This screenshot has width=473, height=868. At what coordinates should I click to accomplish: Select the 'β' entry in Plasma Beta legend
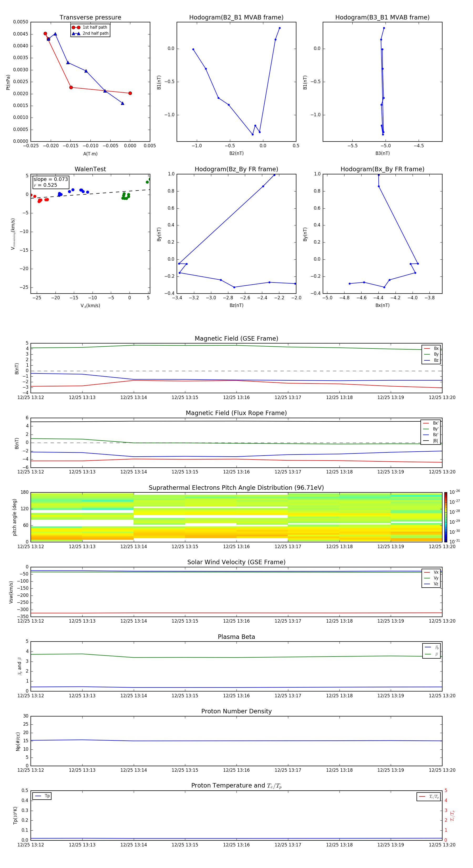[431, 654]
